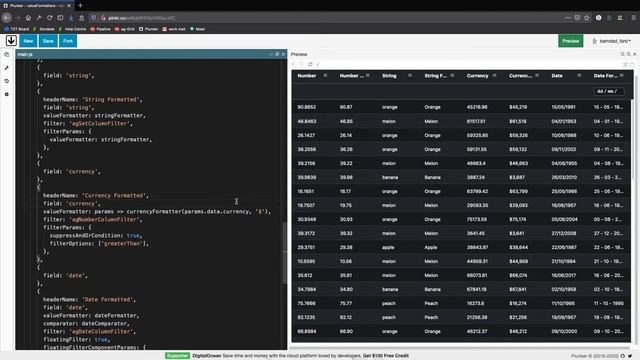Open Date column menu icon
This screenshot has width=640, height=360.
pyautogui.click(x=579, y=76)
